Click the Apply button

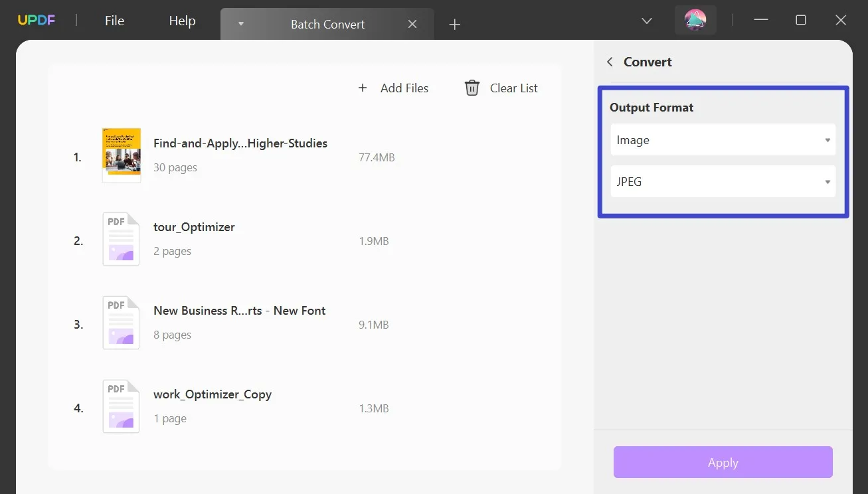pyautogui.click(x=723, y=462)
